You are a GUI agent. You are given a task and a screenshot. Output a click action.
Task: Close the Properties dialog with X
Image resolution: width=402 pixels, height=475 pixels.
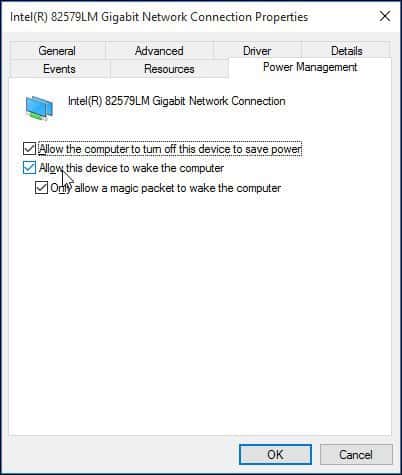pos(385,16)
